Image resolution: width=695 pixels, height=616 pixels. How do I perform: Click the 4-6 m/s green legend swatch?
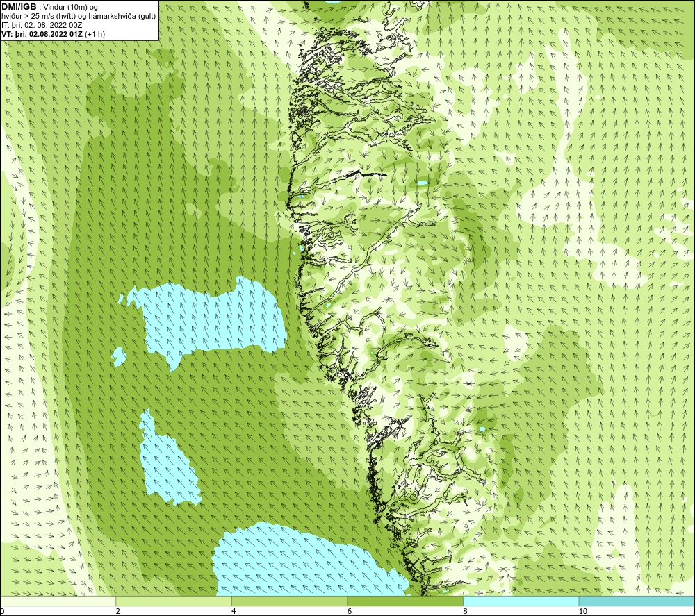click(x=289, y=601)
